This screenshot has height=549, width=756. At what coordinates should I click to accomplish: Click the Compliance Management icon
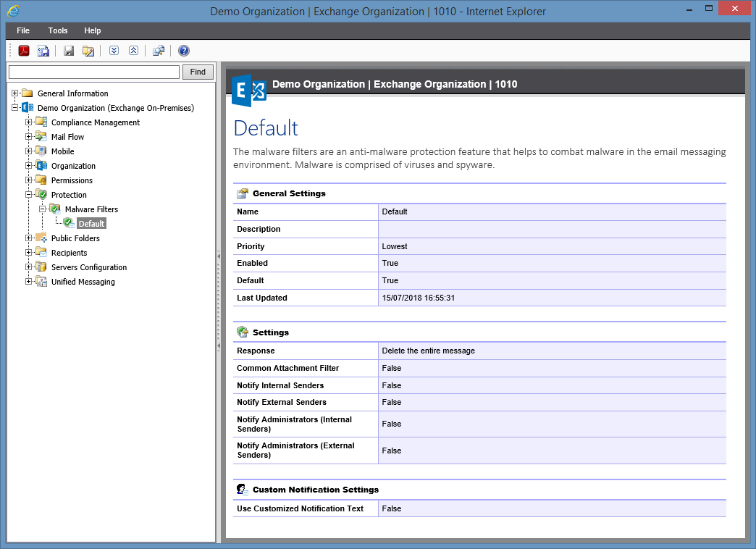pos(41,122)
